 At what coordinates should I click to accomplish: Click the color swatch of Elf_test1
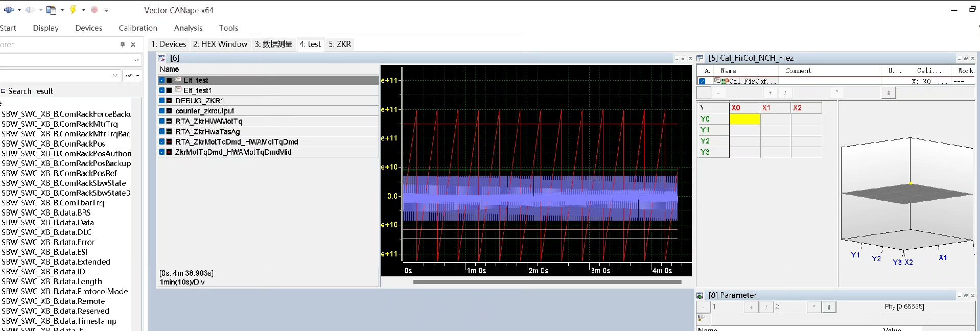click(x=169, y=90)
